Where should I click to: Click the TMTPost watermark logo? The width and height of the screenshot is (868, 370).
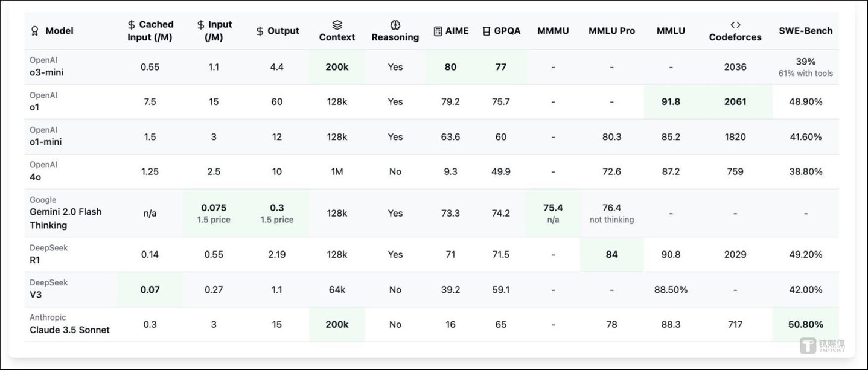tap(822, 346)
